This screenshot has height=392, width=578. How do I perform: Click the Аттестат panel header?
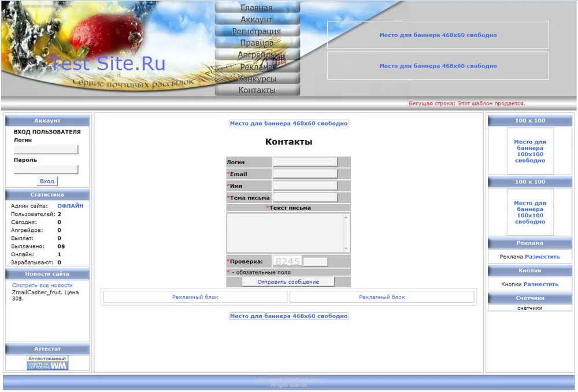[x=47, y=349]
